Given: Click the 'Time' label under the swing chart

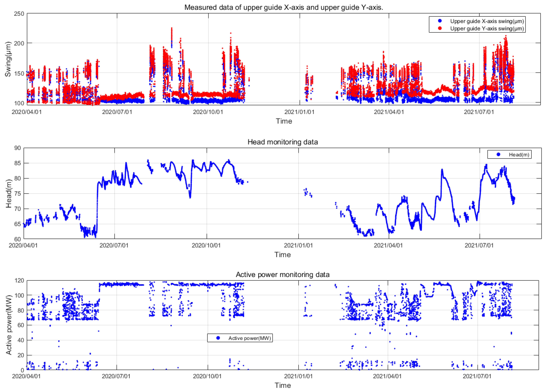Looking at the screenshot, I should 284,121.
